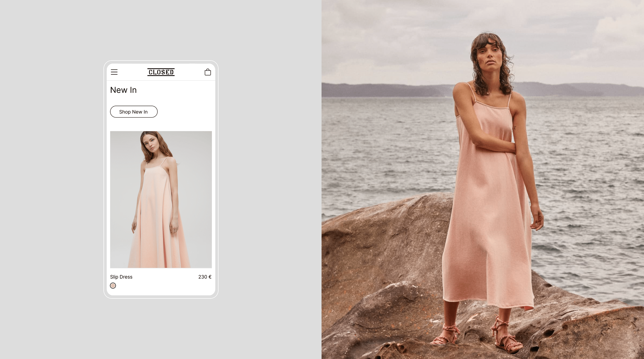Click the Slip Dress product name

pos(121,277)
